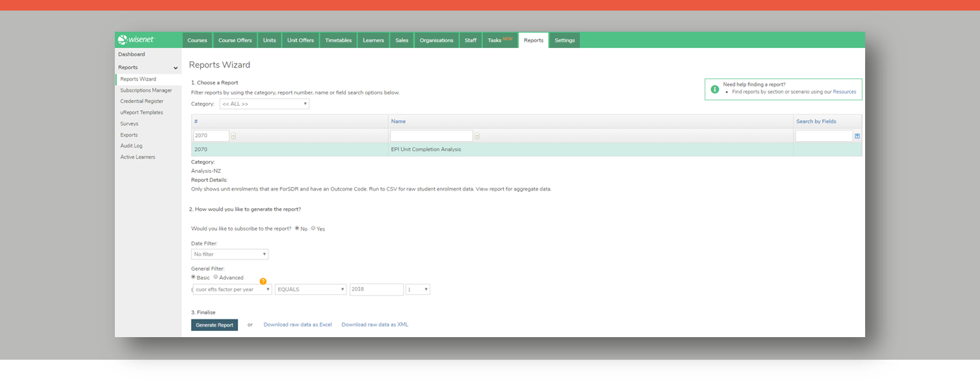Open Credential Register in the sidebar

pyautogui.click(x=142, y=101)
